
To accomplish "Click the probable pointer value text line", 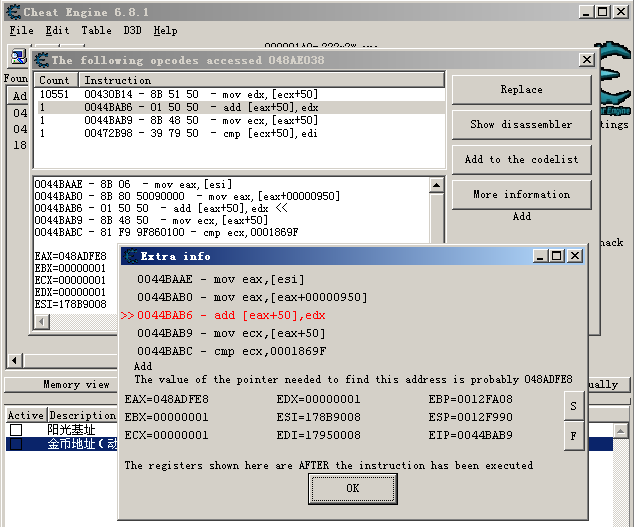I will pyautogui.click(x=353, y=379).
